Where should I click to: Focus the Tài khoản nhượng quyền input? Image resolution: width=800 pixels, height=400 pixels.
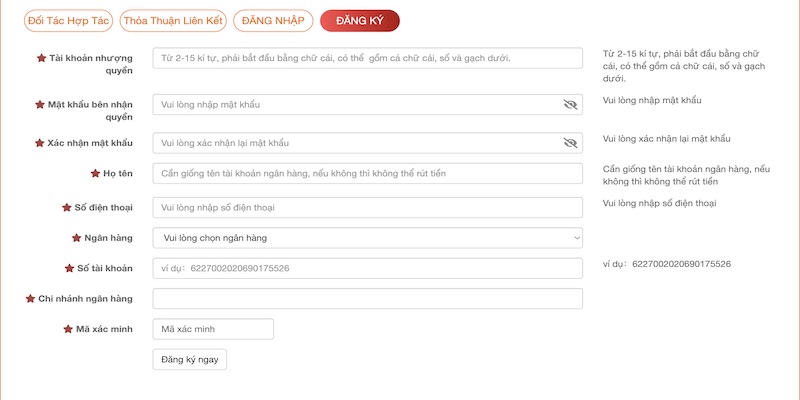[x=367, y=59]
